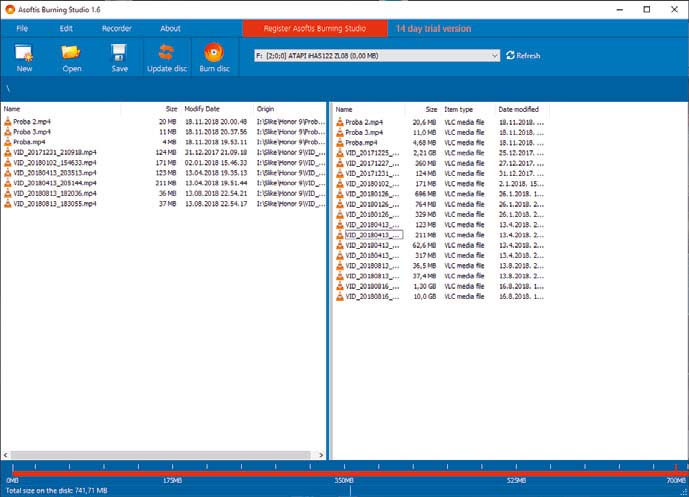The width and height of the screenshot is (689, 497).
Task: Click the 175MB mark on capacity bar
Action: coord(172,481)
